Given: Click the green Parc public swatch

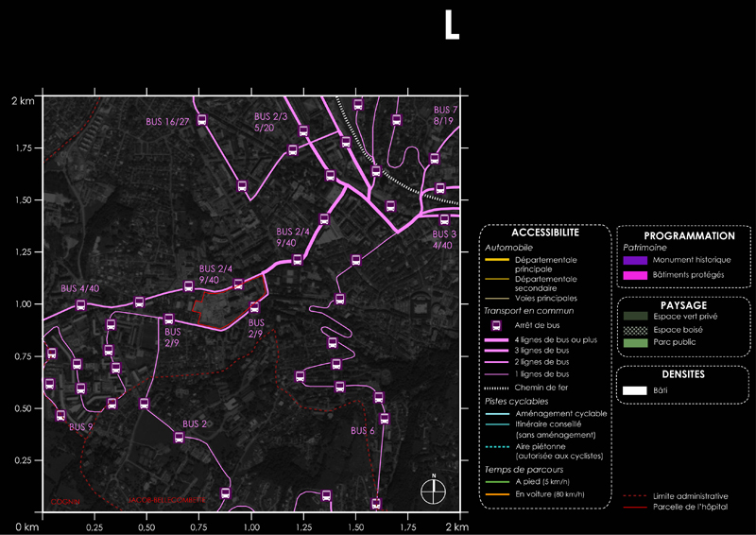Looking at the screenshot, I should point(636,341).
